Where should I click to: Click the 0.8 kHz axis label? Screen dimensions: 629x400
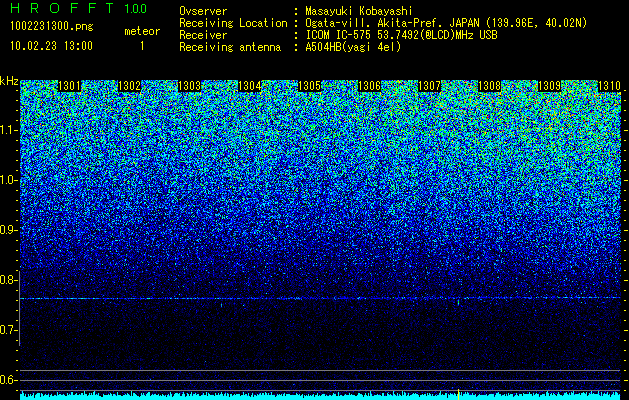[7, 280]
